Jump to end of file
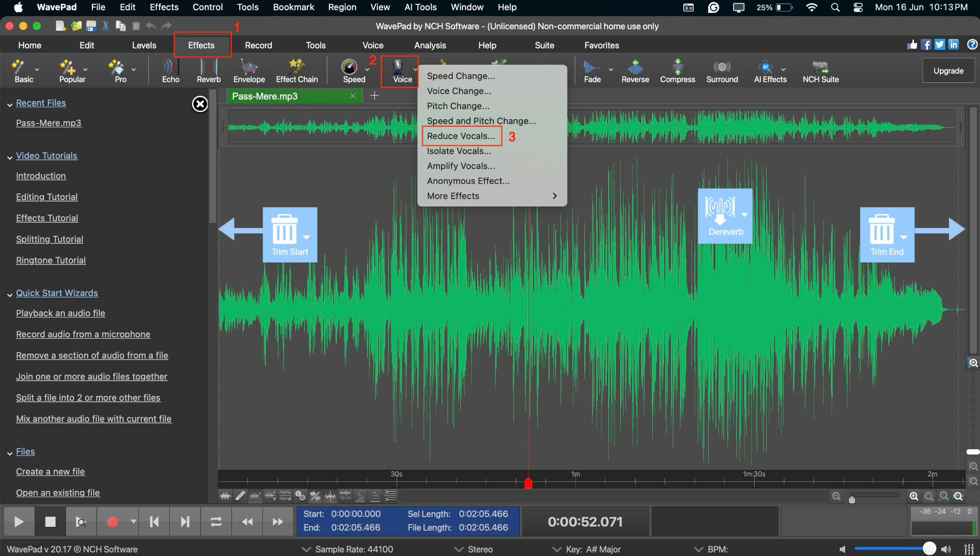The width and height of the screenshot is (980, 556). (x=185, y=522)
